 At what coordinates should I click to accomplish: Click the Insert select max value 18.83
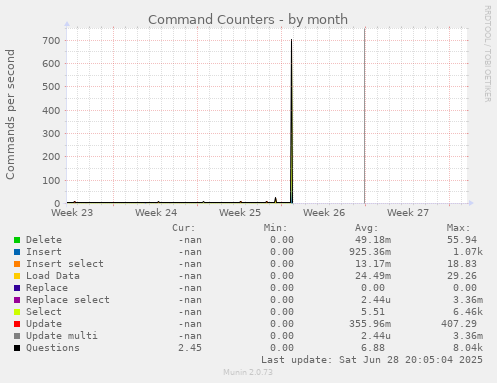[x=462, y=264]
